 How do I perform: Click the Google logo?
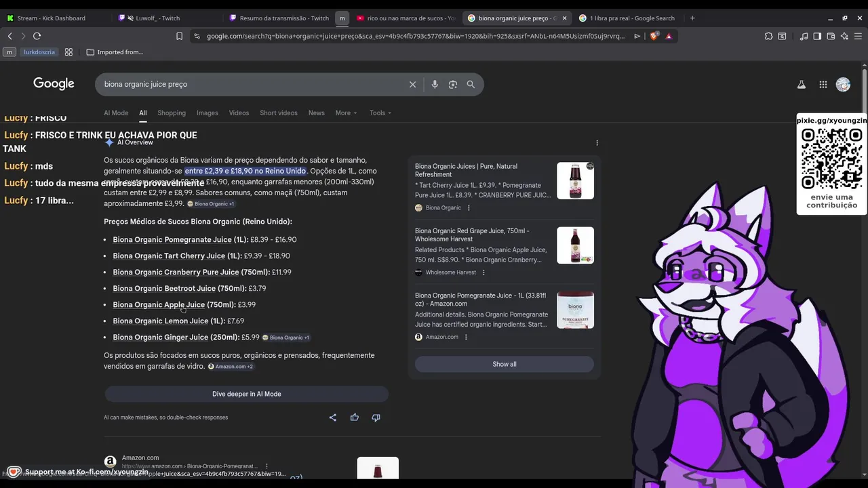54,83
